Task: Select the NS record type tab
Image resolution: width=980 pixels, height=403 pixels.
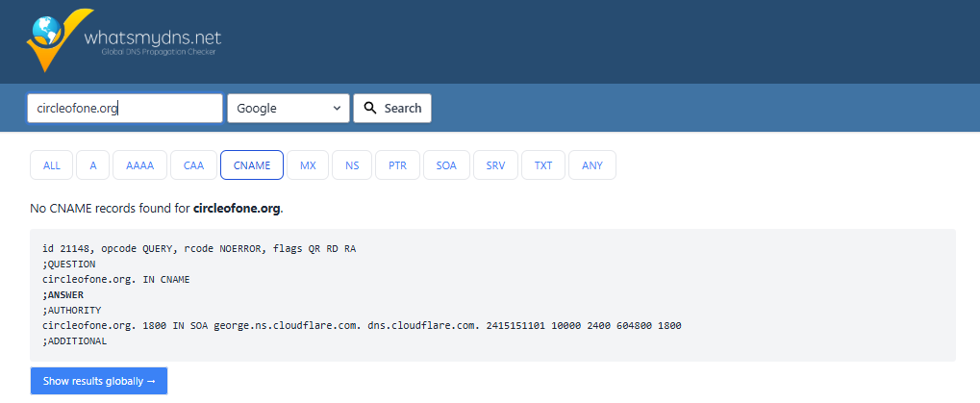Action: pos(352,165)
